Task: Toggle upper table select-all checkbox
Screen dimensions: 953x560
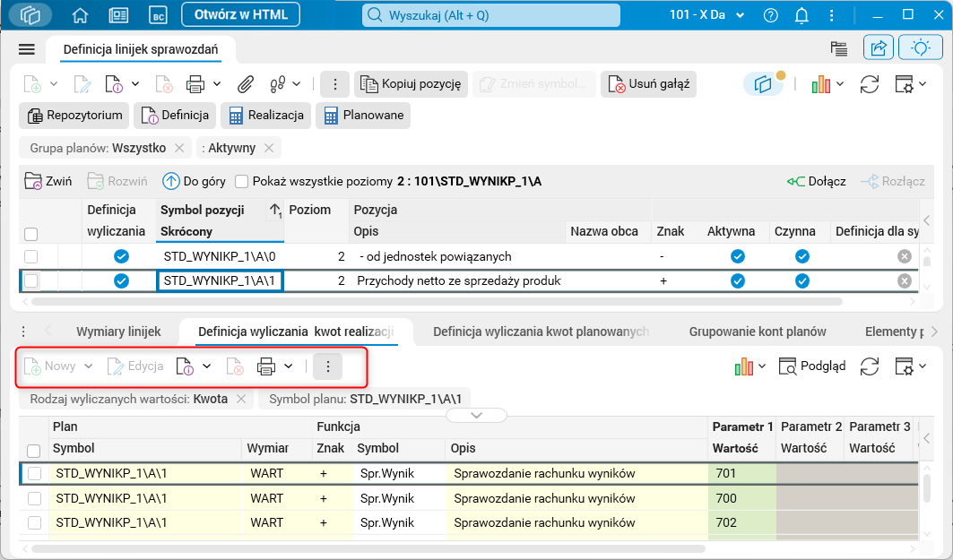Action: click(x=31, y=234)
